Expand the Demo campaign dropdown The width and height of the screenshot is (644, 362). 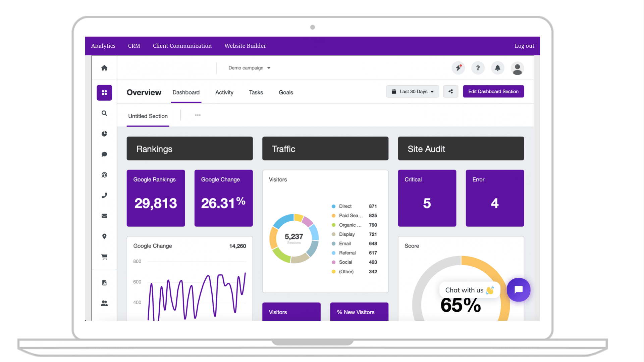(249, 68)
